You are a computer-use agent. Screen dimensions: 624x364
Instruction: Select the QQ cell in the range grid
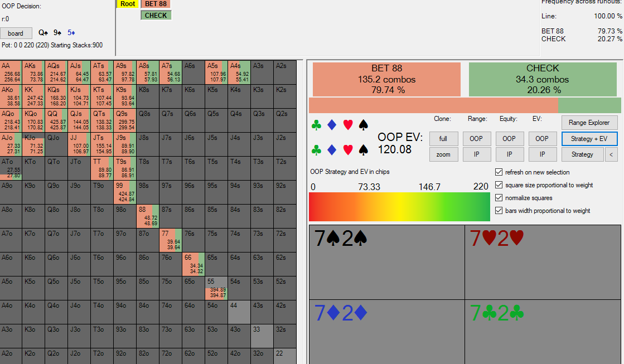point(56,120)
